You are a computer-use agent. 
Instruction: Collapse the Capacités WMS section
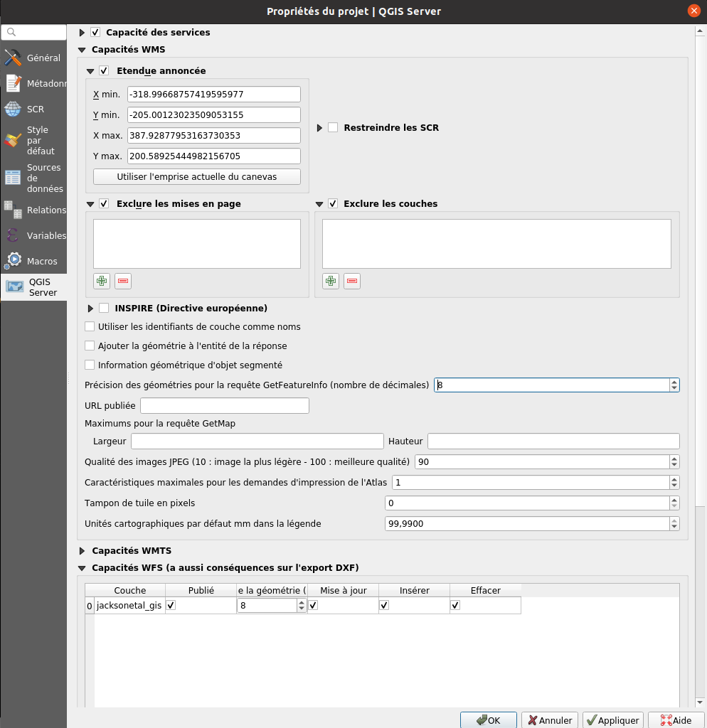tap(81, 50)
